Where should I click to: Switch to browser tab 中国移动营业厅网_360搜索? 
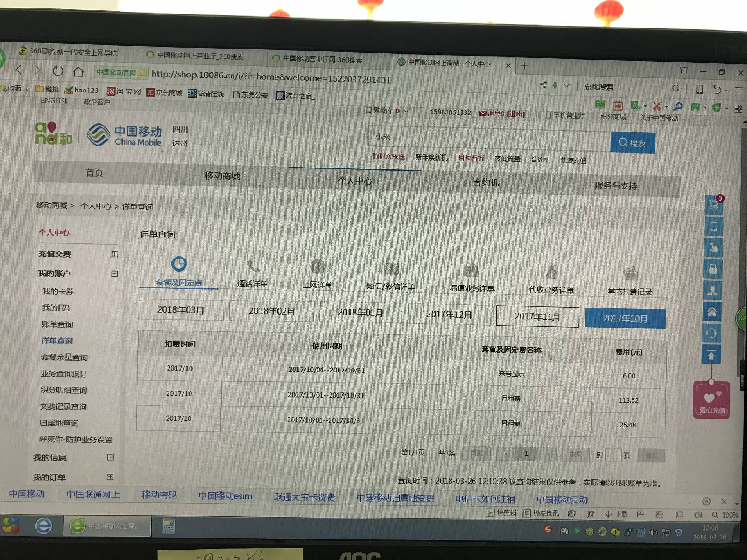[323, 59]
